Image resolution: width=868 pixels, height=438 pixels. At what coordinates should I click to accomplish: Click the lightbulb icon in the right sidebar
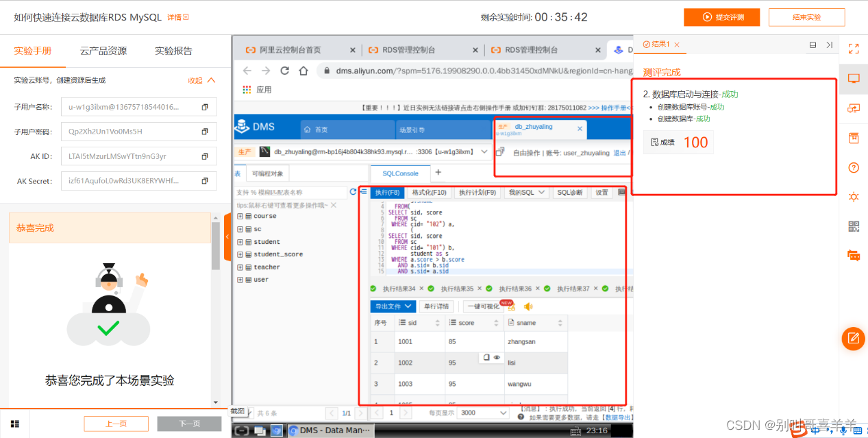854,197
